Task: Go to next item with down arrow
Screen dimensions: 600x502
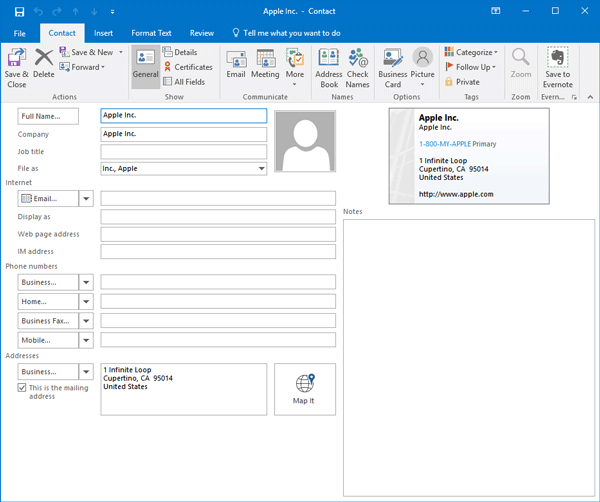Action: 94,11
